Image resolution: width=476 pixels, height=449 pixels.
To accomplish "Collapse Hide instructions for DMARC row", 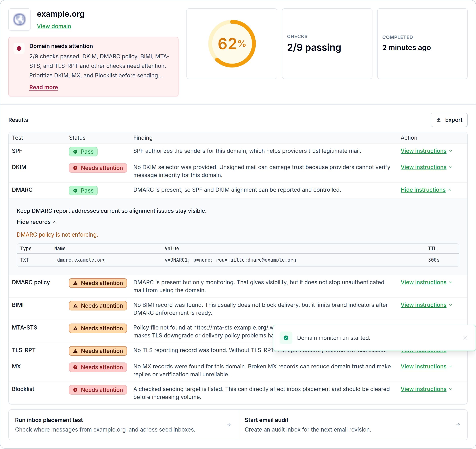I will pos(426,190).
